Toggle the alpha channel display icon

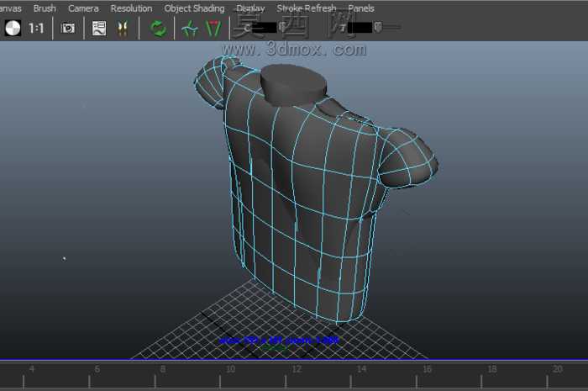pos(13,28)
